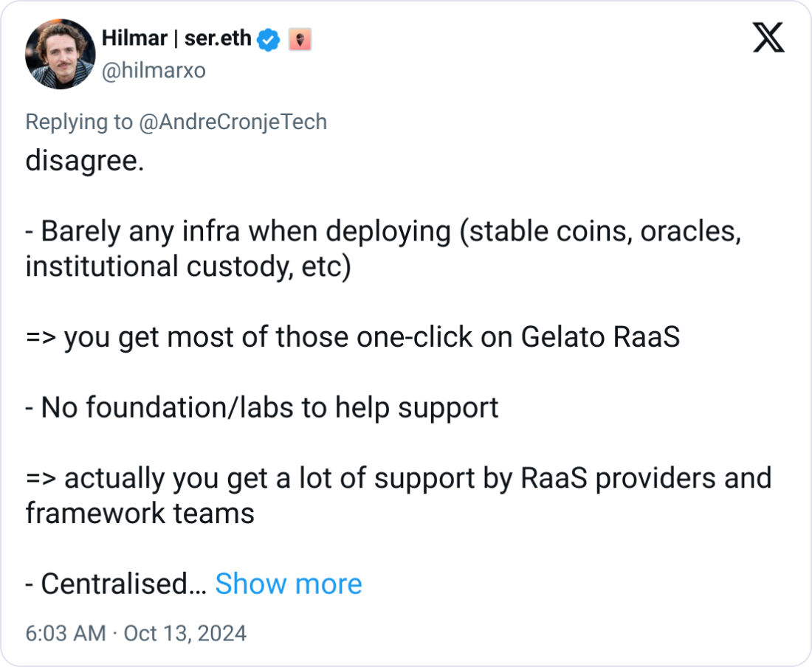The width and height of the screenshot is (812, 667).
Task: Click the 6:03 AM timestamp
Action: click(66, 633)
